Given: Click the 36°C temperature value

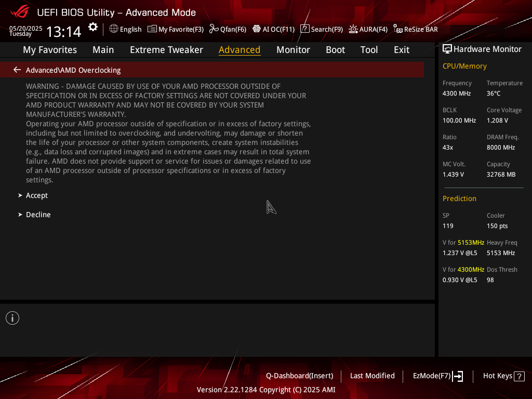Looking at the screenshot, I should 494,94.
